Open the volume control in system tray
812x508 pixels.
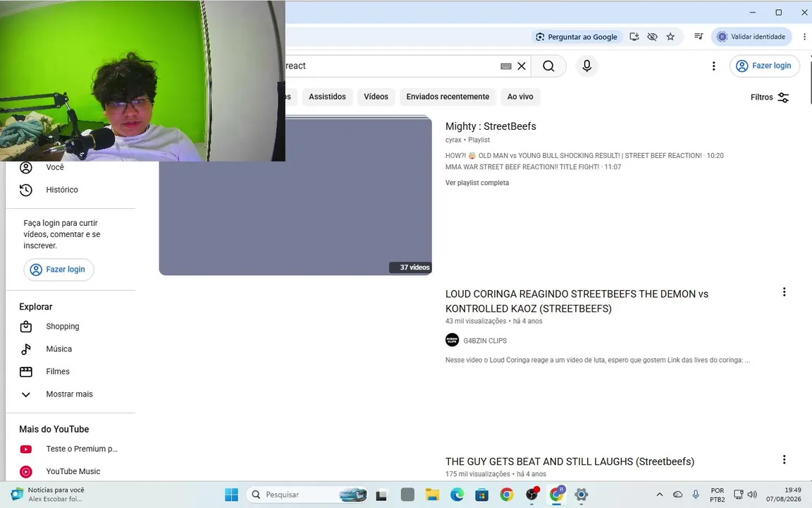pyautogui.click(x=753, y=495)
